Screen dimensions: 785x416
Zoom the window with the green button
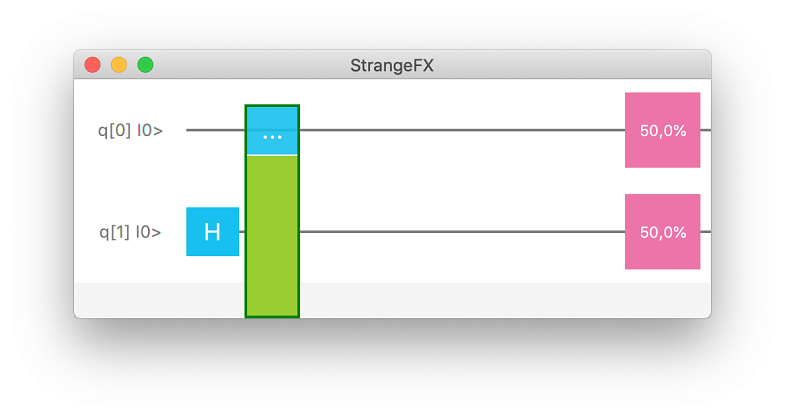(x=145, y=65)
